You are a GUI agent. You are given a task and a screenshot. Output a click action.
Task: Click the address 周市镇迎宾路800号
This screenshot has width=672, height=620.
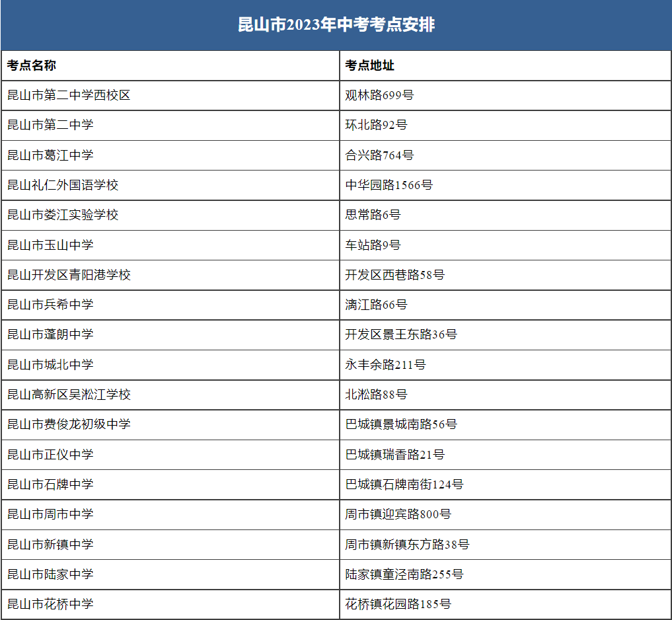(x=398, y=514)
